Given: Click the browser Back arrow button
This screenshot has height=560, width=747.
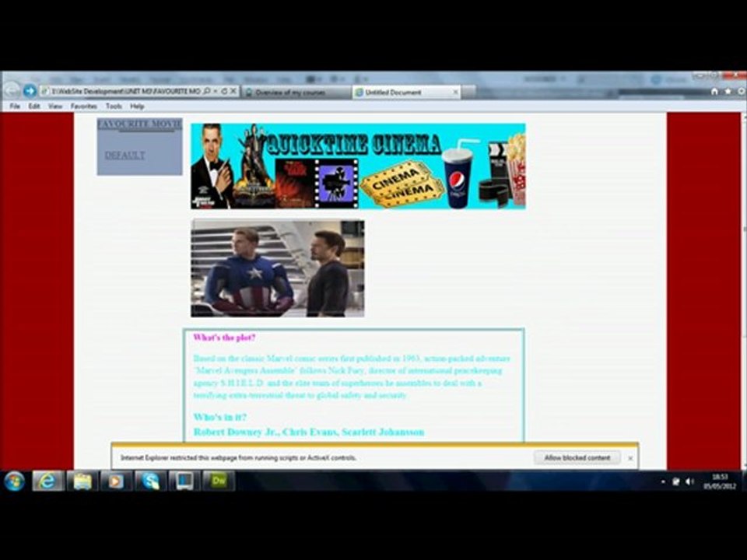Looking at the screenshot, I should point(12,90).
